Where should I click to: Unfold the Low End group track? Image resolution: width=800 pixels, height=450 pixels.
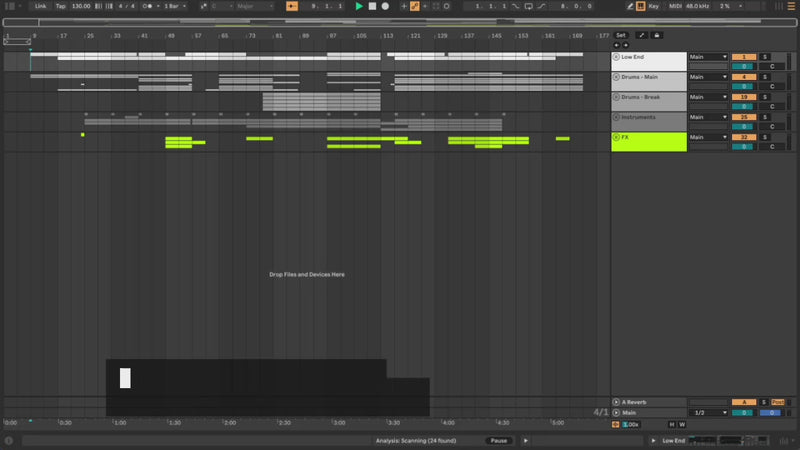(616, 57)
